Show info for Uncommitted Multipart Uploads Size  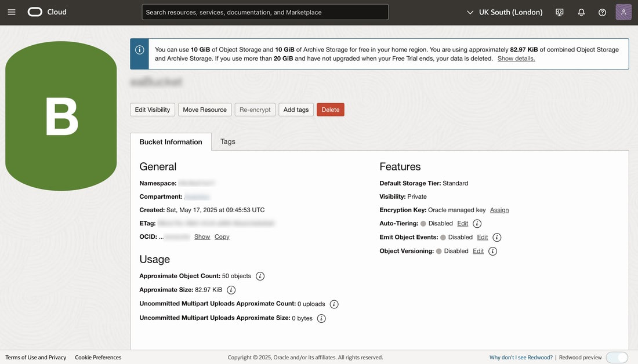pyautogui.click(x=321, y=318)
